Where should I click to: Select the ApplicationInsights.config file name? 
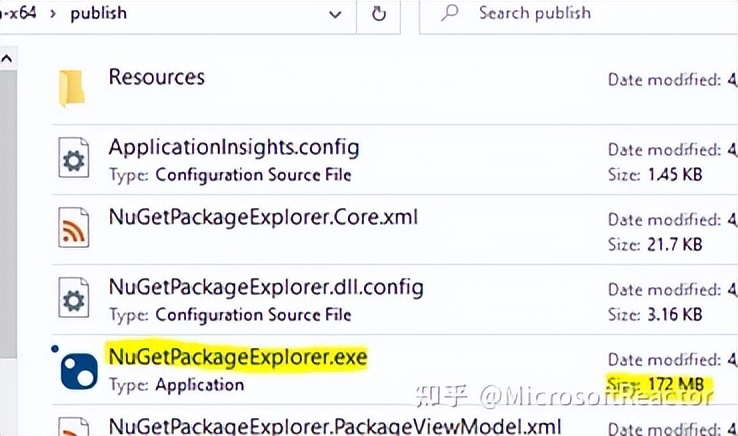tap(233, 147)
